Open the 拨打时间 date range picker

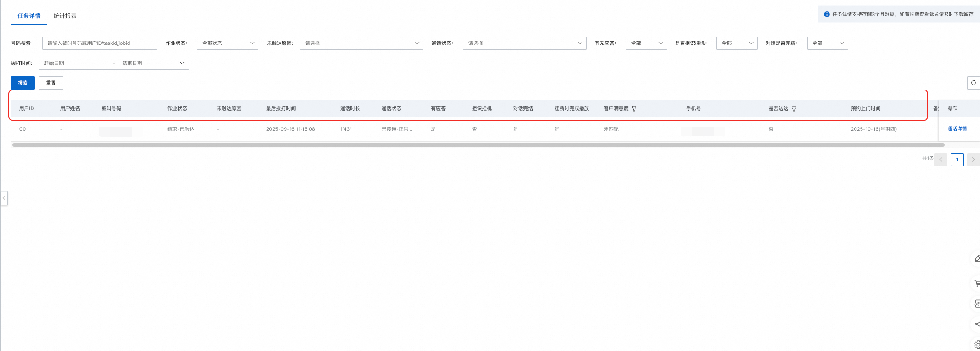point(114,63)
